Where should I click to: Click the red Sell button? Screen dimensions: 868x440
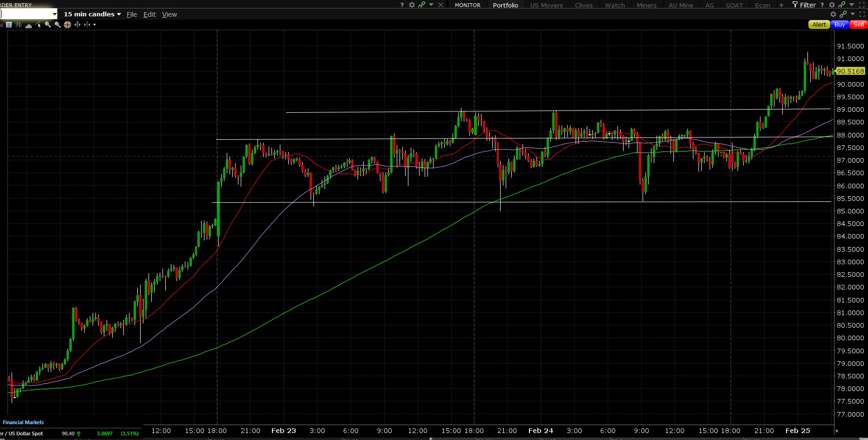pos(859,25)
